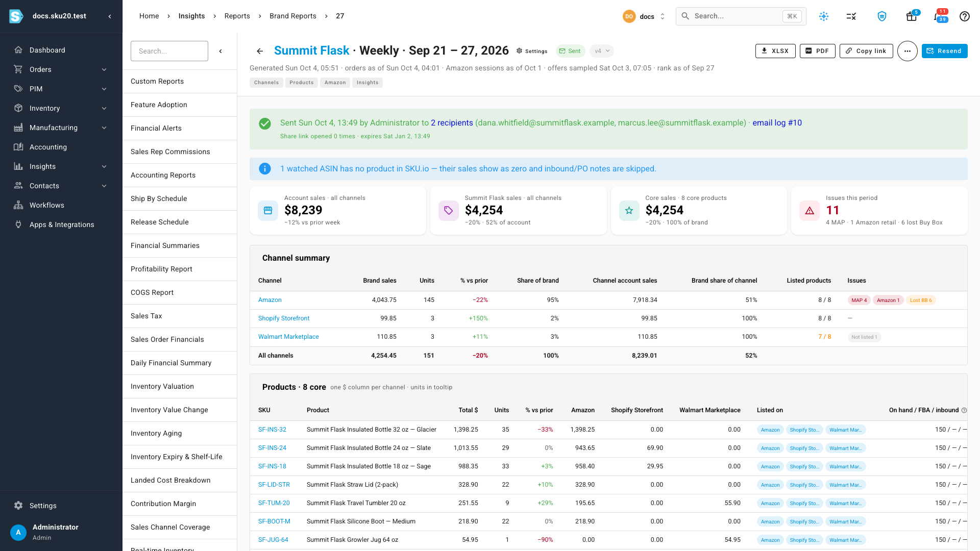Click the shield icon in top bar

(881, 16)
